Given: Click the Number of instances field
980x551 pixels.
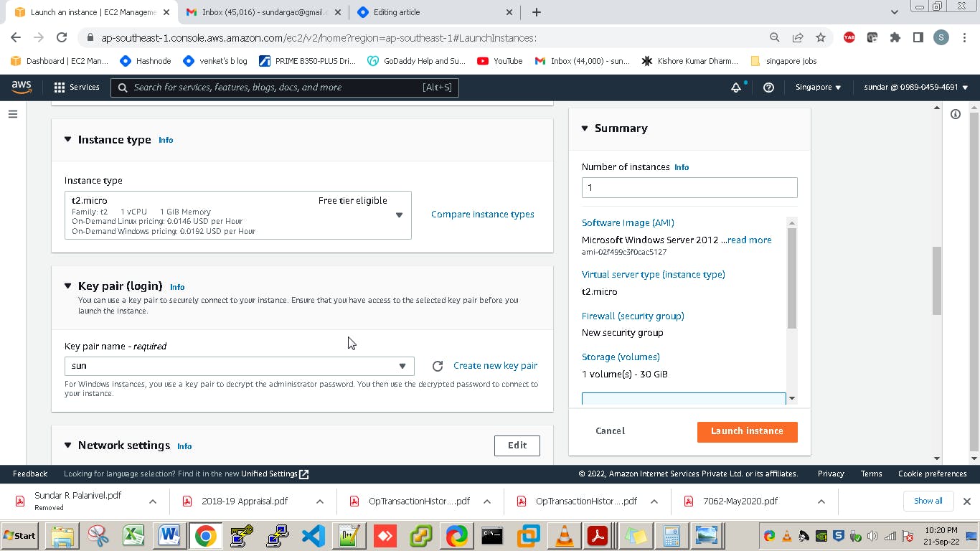Looking at the screenshot, I should pyautogui.click(x=689, y=188).
